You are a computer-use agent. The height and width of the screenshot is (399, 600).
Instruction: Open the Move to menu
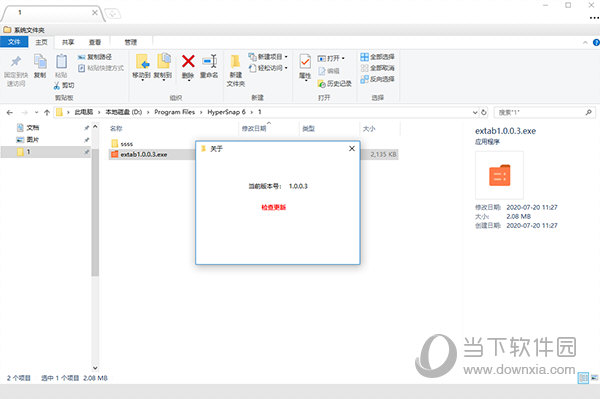tap(142, 67)
